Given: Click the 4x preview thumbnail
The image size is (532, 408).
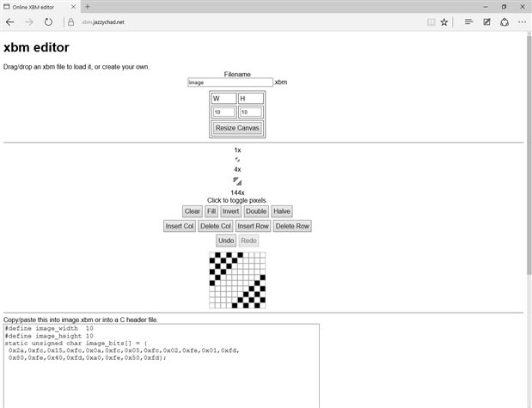Looking at the screenshot, I should tap(237, 181).
